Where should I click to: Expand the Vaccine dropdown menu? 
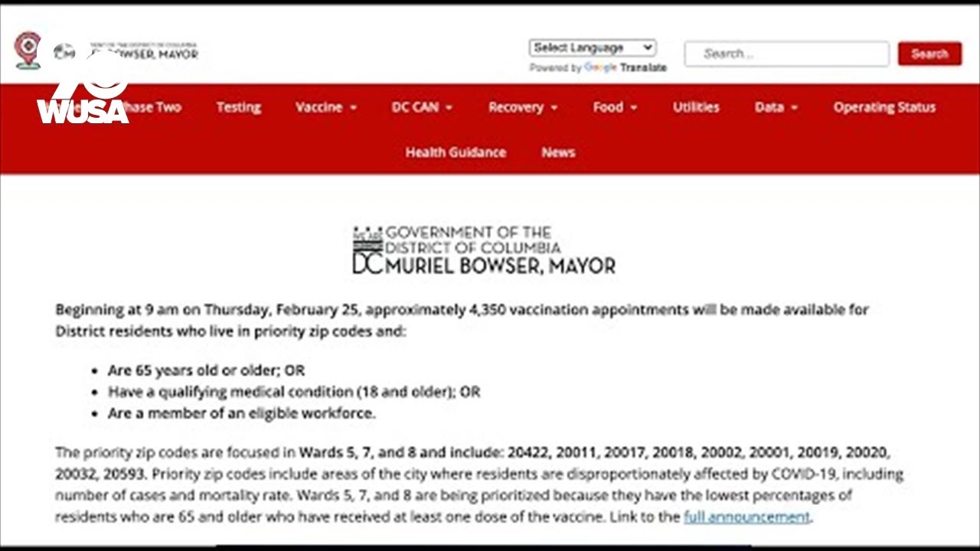click(326, 107)
